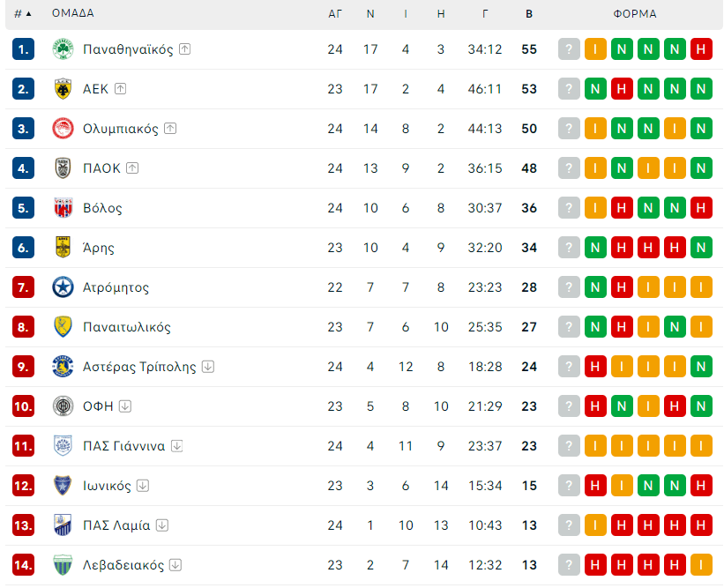
Task: Click the Παναιτωλικός team crest icon
Action: coord(63,327)
